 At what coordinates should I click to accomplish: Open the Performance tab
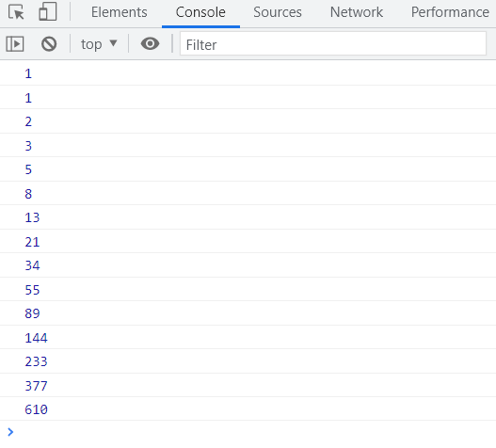[450, 12]
